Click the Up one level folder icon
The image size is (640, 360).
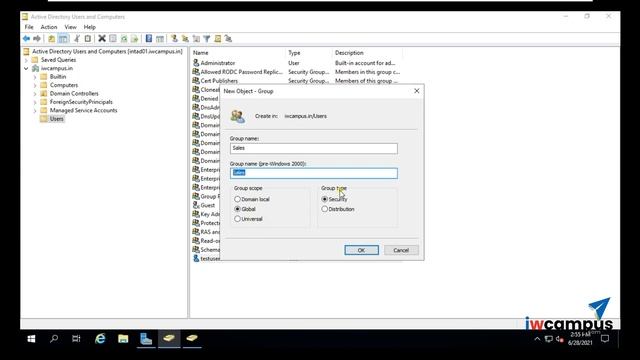(x=51, y=38)
